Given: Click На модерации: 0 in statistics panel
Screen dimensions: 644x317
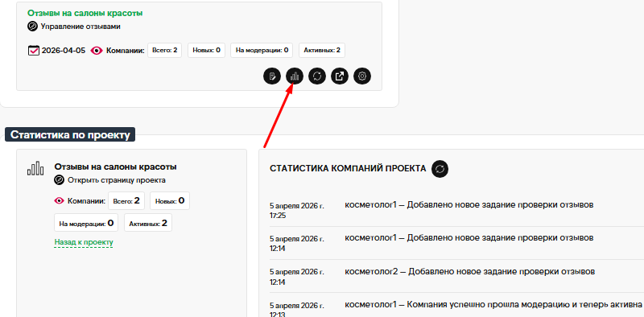Looking at the screenshot, I should 86,223.
